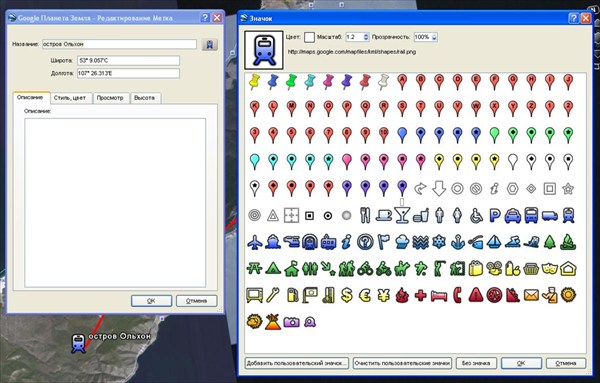Pick the red first-aid cross icon
The width and height of the screenshot is (600, 383).
pos(421,295)
